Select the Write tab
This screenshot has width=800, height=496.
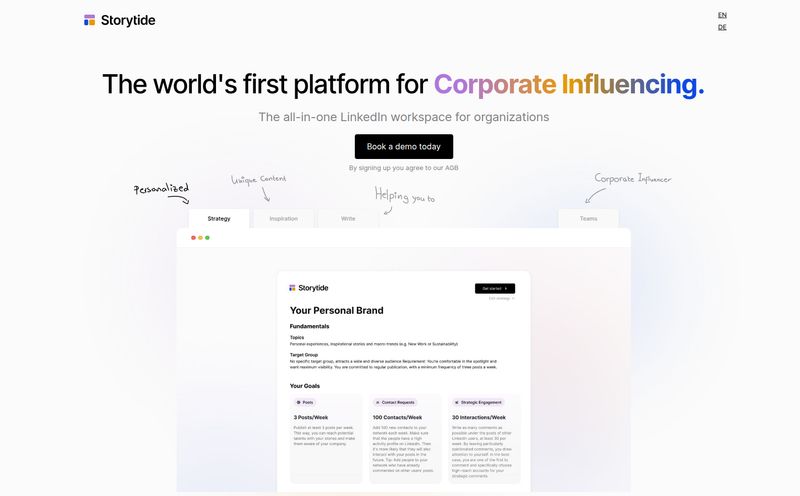[348, 218]
